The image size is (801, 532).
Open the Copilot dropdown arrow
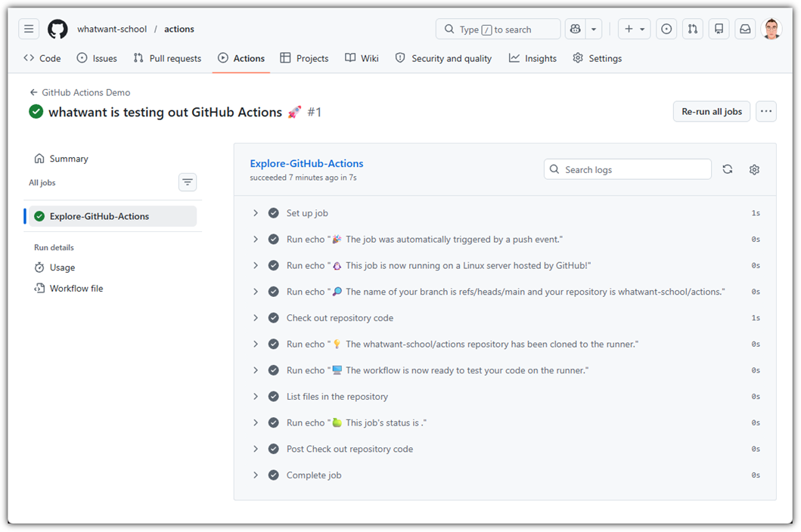pyautogui.click(x=594, y=29)
